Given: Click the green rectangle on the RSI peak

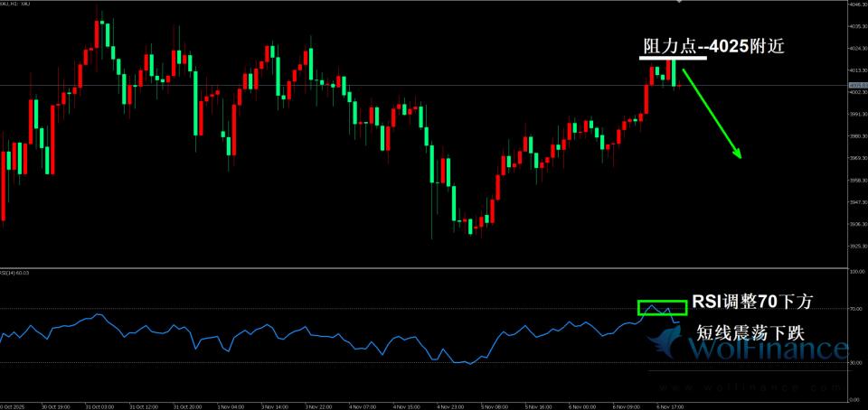Looking at the screenshot, I should coord(662,308).
